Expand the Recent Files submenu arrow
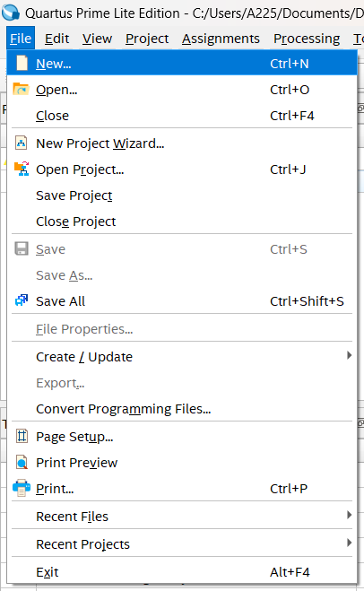 [350, 515]
